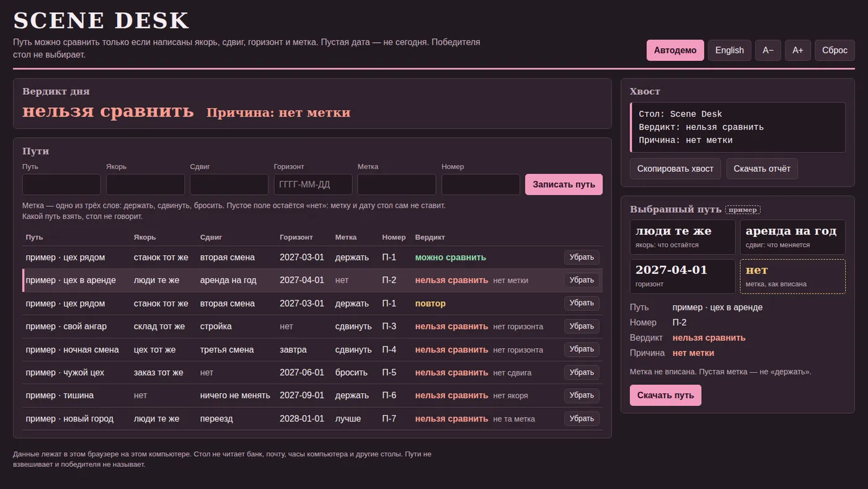The image size is (868, 489).
Task: Click Скопировать хвост
Action: 675,169
